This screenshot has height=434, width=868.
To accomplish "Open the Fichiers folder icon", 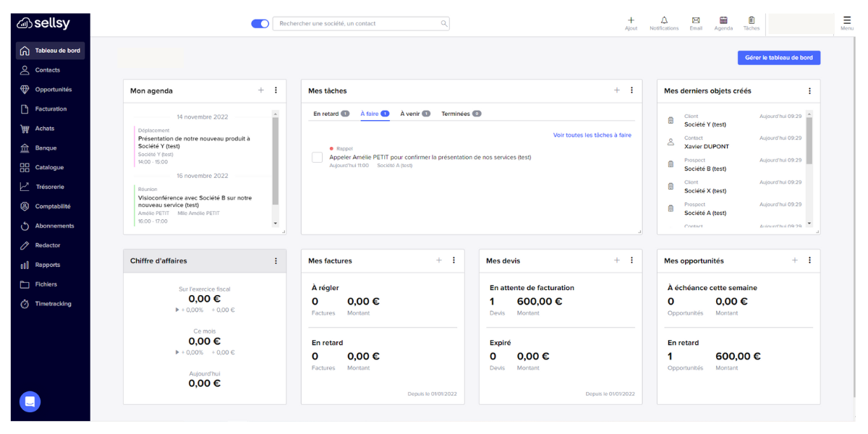I will coord(25,284).
